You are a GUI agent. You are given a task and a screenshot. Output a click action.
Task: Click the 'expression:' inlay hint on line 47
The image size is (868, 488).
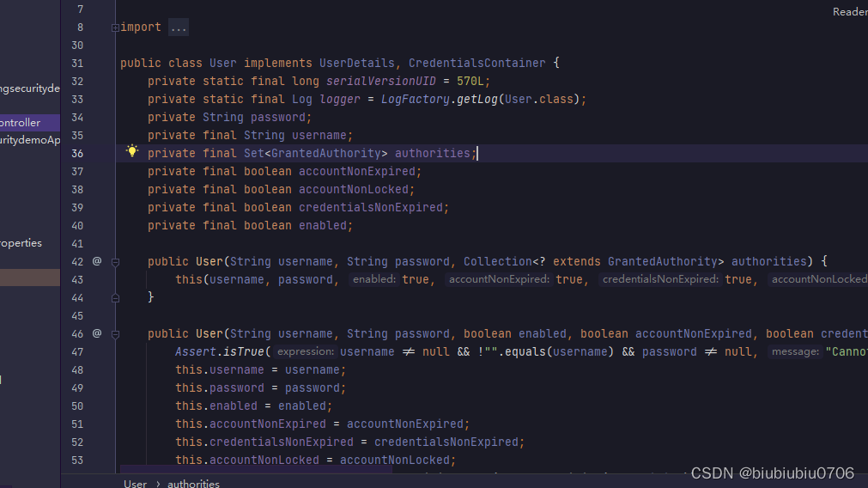[x=307, y=351]
